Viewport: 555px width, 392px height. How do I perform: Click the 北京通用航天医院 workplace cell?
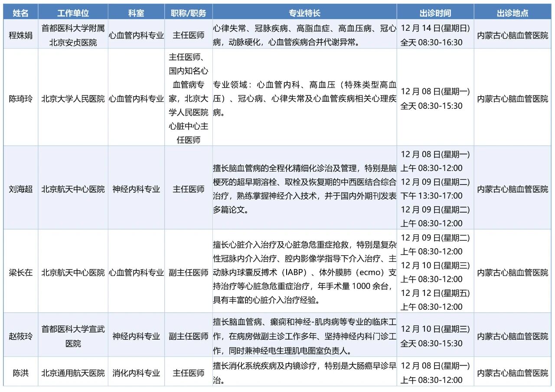coord(73,373)
